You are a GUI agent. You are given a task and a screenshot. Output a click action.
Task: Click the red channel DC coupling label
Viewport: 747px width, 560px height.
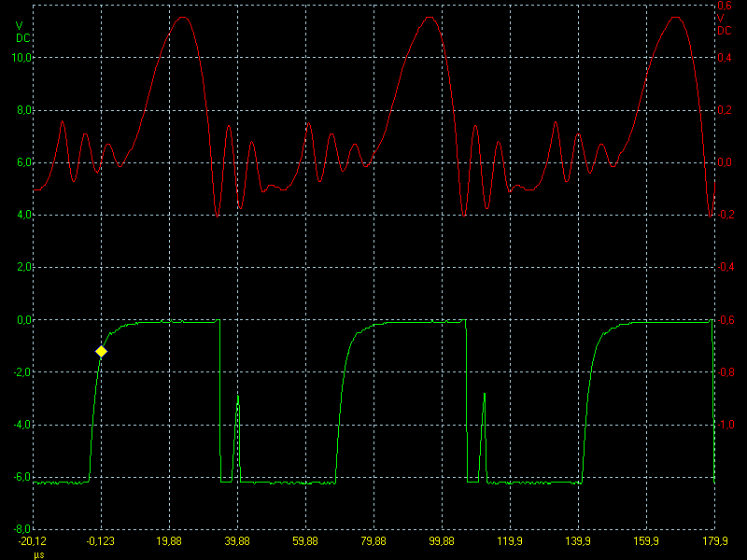[x=725, y=31]
